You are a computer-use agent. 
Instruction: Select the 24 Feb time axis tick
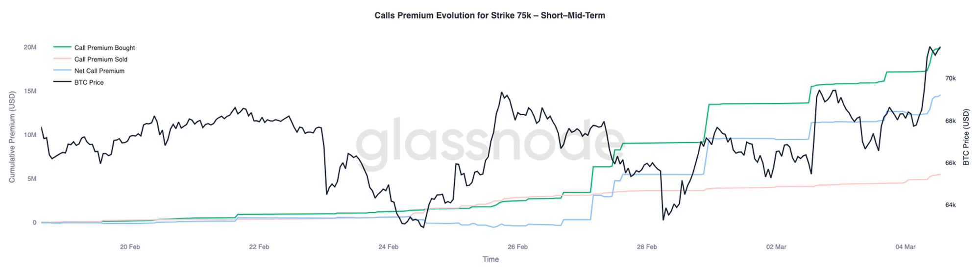coord(388,247)
